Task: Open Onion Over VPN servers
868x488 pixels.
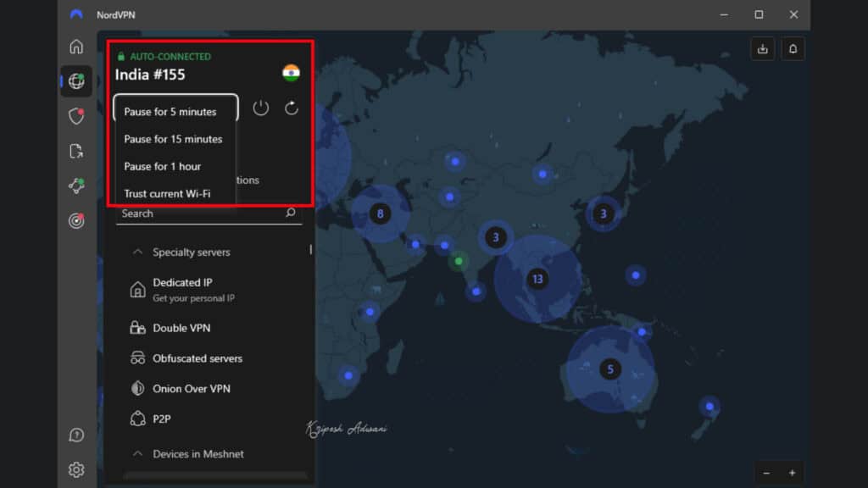Action: (191, 388)
